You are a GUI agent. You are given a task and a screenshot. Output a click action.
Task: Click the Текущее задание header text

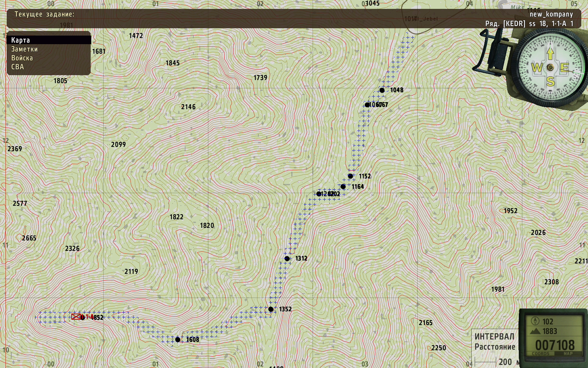pos(44,14)
